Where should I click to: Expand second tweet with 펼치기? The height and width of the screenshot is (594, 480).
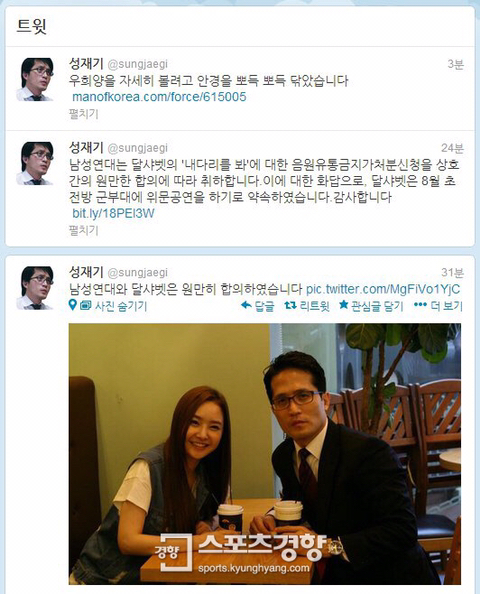point(84,230)
